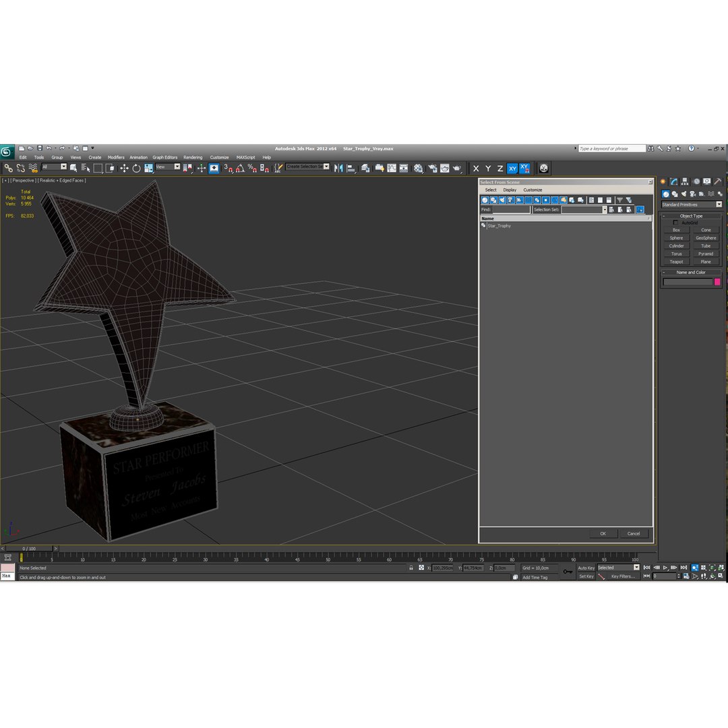Click the Set Key button
Viewport: 728px width, 728px height.
586,576
